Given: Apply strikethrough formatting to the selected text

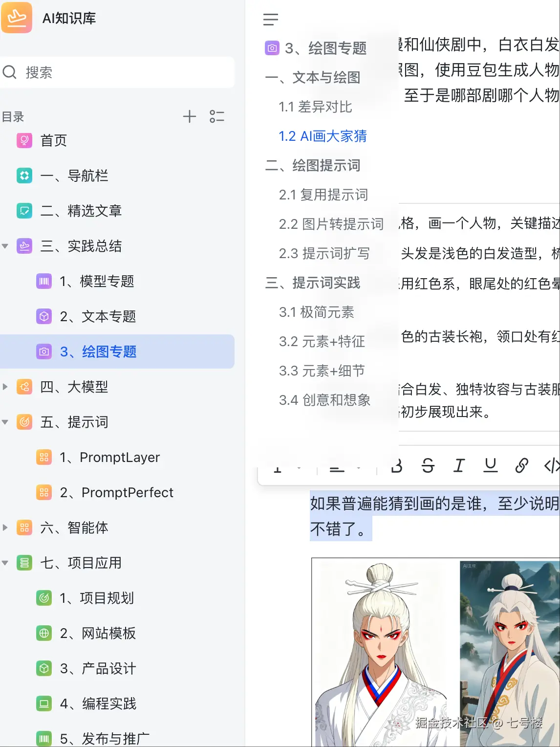Looking at the screenshot, I should coord(428,465).
